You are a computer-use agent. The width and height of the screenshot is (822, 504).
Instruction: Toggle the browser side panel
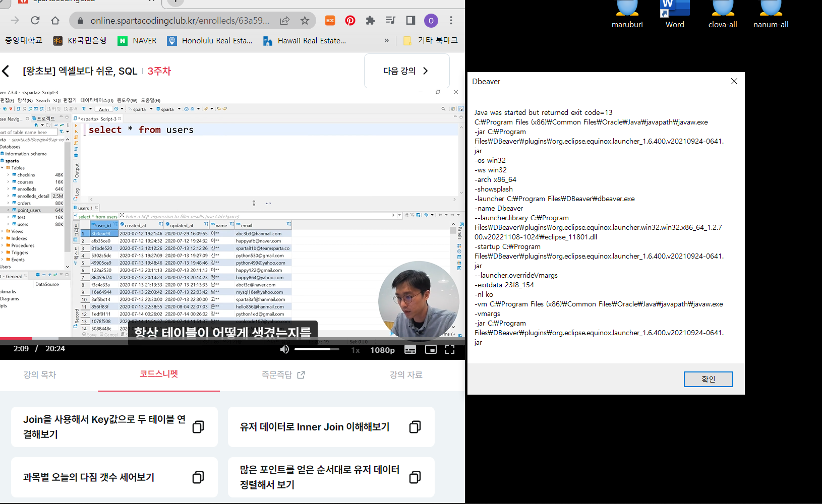pos(410,20)
